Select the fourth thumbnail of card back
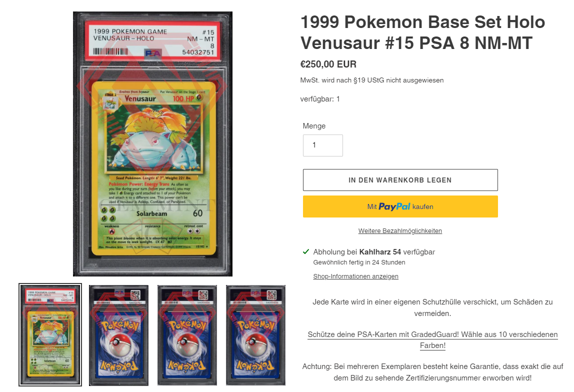 point(255,335)
